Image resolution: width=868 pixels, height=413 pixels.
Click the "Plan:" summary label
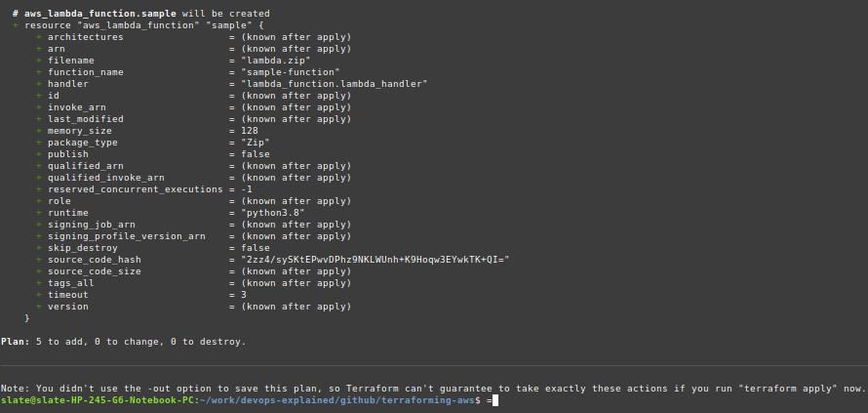[16, 342]
